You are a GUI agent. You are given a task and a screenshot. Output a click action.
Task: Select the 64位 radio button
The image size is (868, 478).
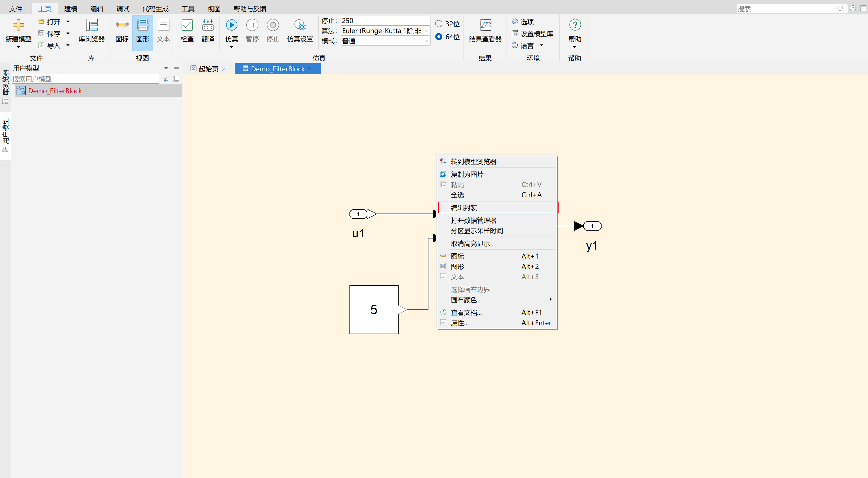[439, 37]
